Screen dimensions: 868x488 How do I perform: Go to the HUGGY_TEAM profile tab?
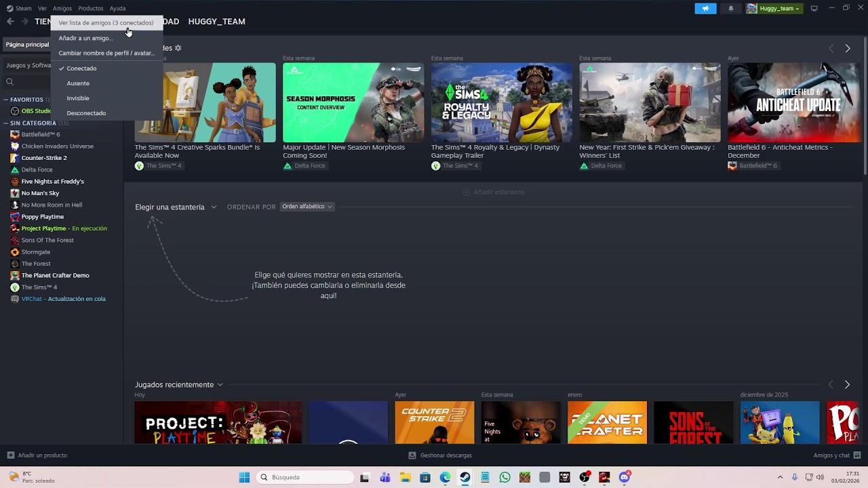pyautogui.click(x=216, y=22)
